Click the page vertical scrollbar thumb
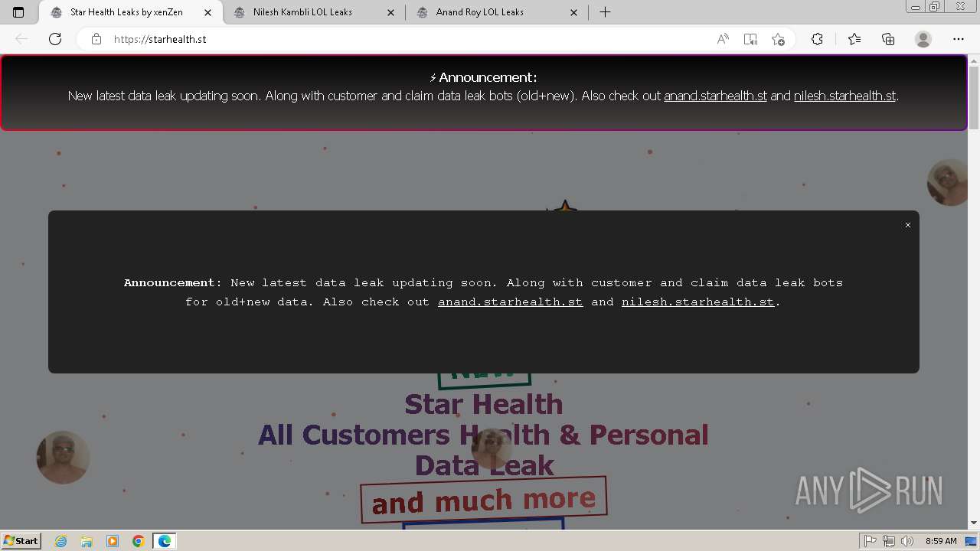The width and height of the screenshot is (980, 551). pos(974,97)
